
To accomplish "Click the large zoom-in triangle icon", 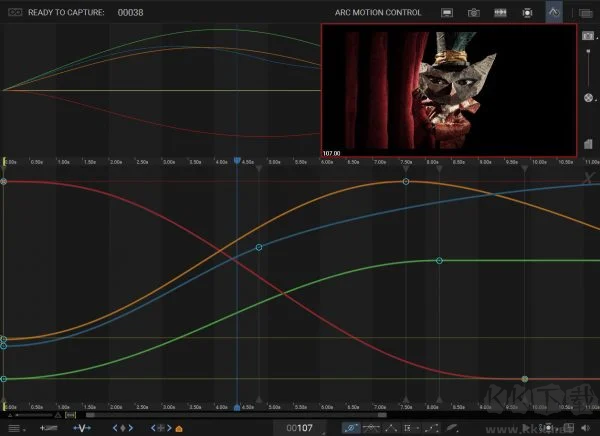I will point(58,415).
